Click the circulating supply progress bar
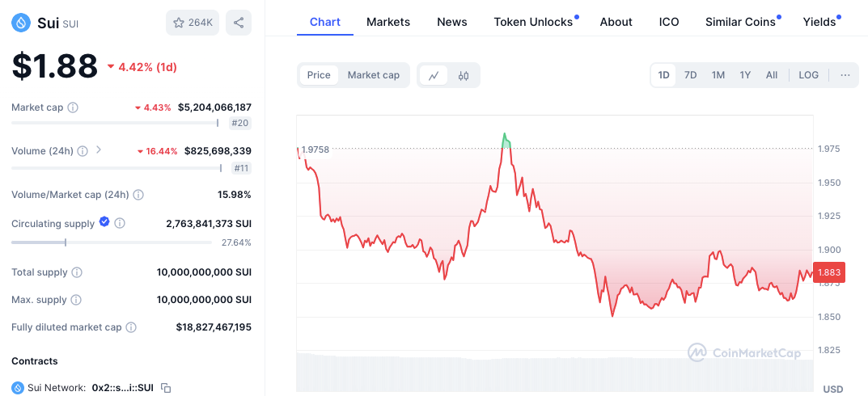 pos(112,242)
